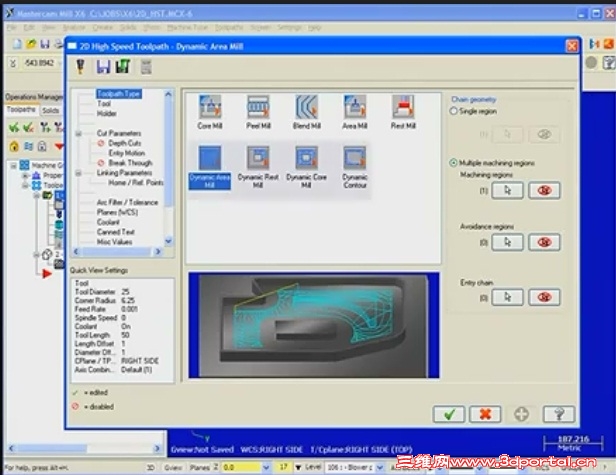Click the toolpath preview image
Screen dimensions: 616x475
314,325
